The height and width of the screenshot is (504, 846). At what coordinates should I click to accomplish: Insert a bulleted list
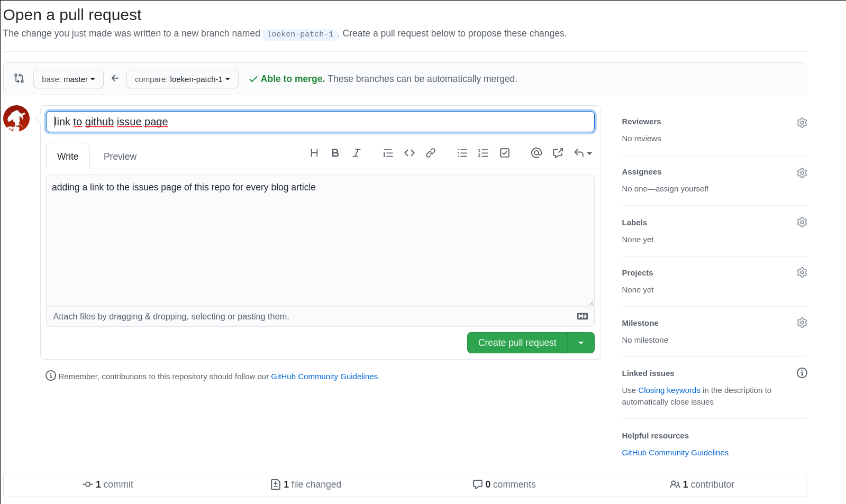[462, 153]
